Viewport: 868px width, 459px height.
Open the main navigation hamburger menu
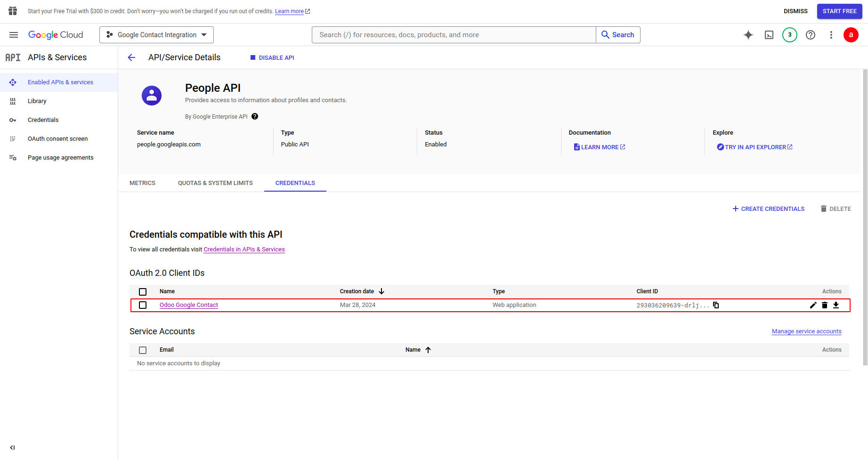(x=14, y=35)
